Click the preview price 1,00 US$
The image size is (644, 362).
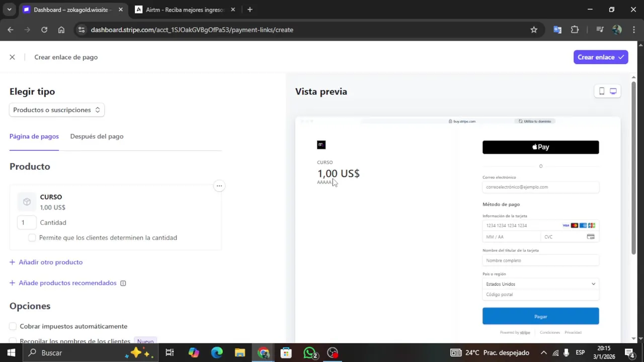click(x=338, y=173)
